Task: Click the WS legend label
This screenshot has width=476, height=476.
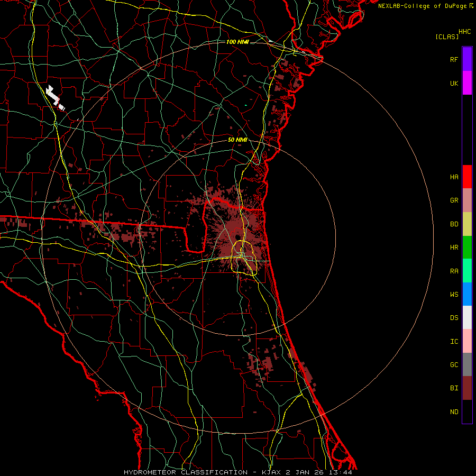Action: 454,294
